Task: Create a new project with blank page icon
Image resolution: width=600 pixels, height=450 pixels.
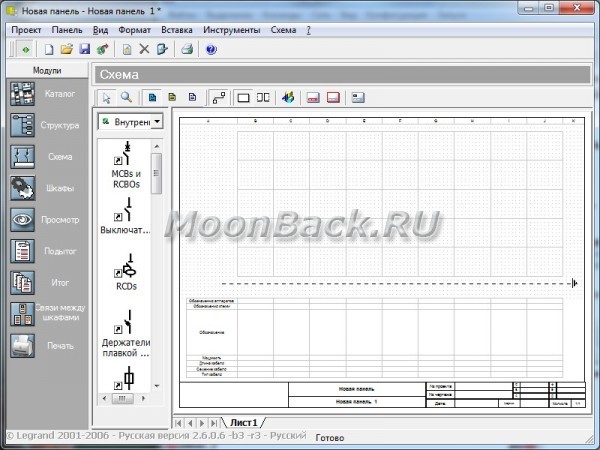Action: pyautogui.click(x=49, y=49)
